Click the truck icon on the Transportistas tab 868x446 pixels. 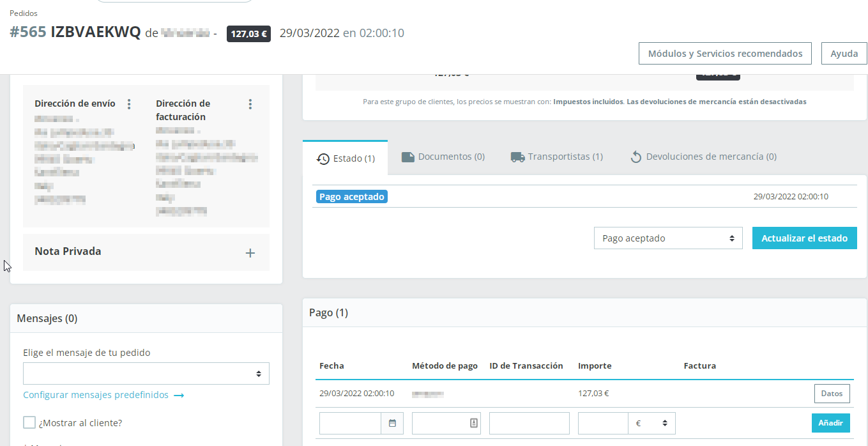(x=518, y=157)
